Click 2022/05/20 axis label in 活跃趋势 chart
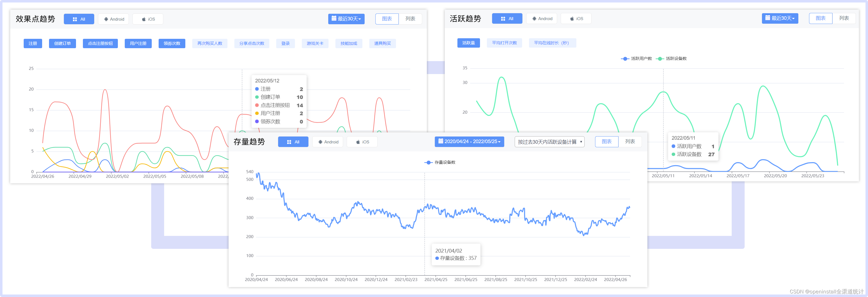The width and height of the screenshot is (868, 297). tap(775, 176)
